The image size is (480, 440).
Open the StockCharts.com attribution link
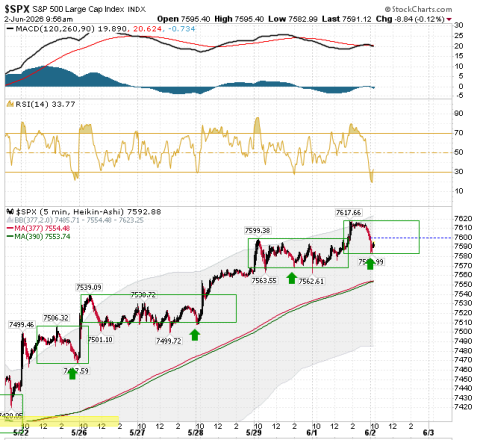click(418, 9)
